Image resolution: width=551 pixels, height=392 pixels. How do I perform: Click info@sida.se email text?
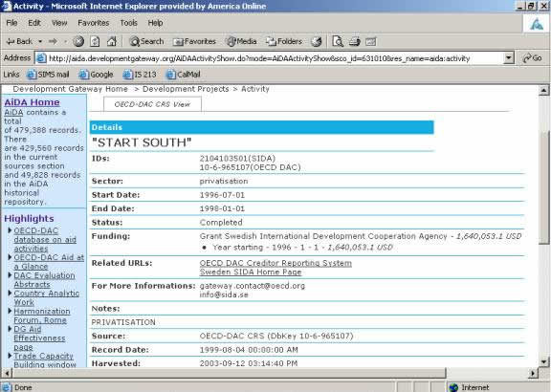pyautogui.click(x=224, y=294)
